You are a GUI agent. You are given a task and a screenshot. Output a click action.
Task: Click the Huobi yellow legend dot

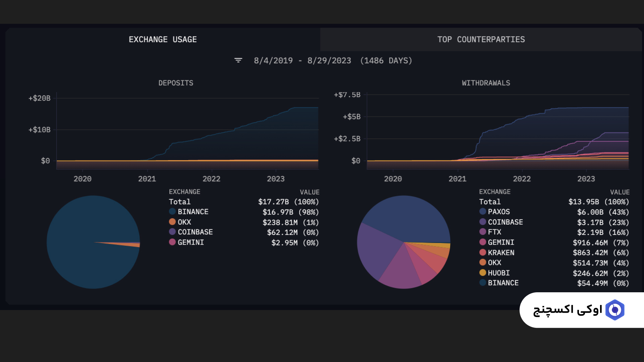(483, 273)
